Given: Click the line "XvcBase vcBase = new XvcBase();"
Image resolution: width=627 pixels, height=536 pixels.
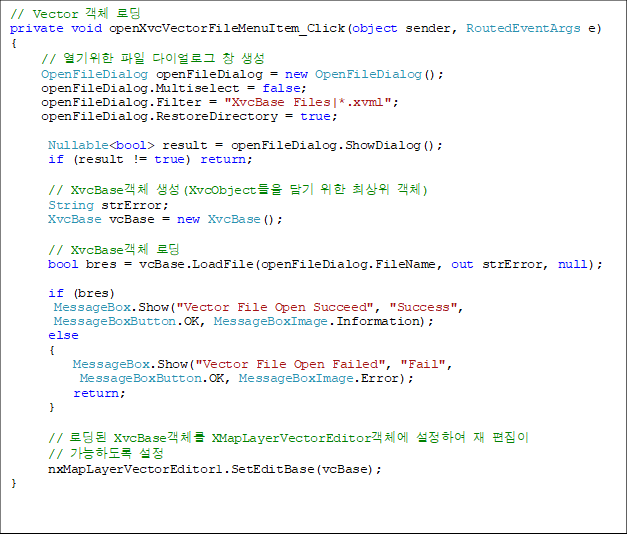Looking at the screenshot, I should tap(165, 220).
